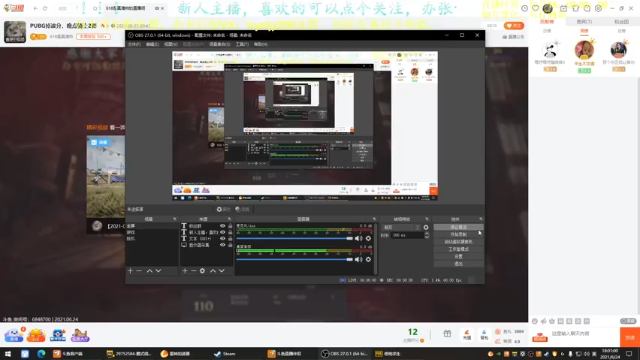Remove selected source with the sources minus icon

click(x=193, y=271)
